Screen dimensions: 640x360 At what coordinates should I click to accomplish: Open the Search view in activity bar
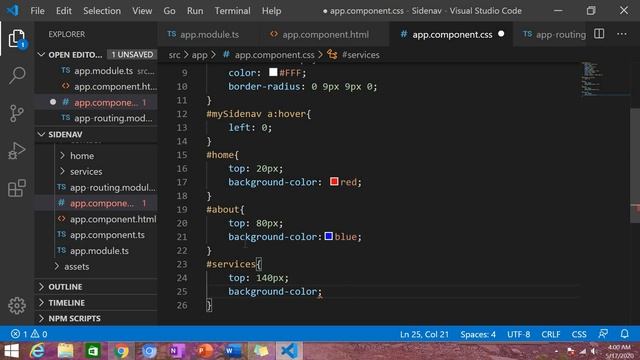click(17, 76)
